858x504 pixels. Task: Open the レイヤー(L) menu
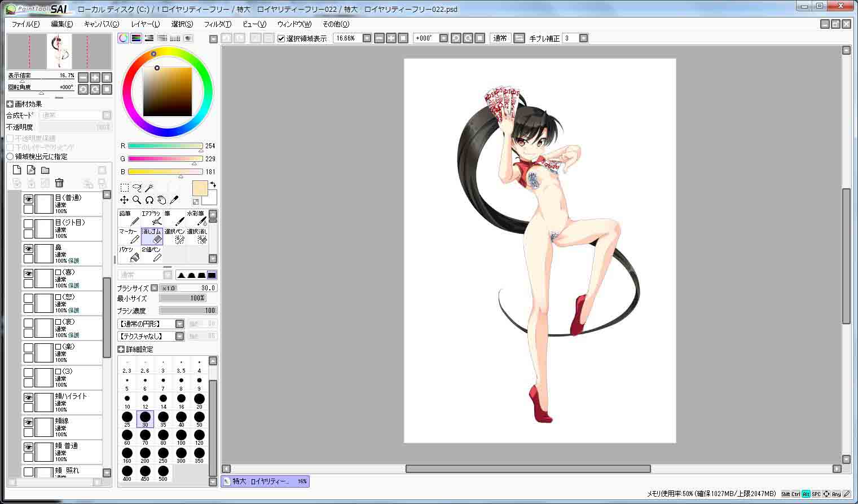146,24
